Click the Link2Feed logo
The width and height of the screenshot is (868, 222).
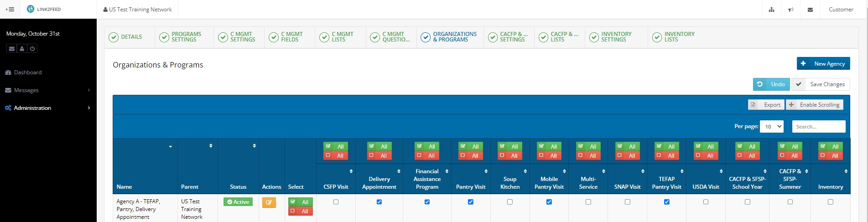(44, 9)
